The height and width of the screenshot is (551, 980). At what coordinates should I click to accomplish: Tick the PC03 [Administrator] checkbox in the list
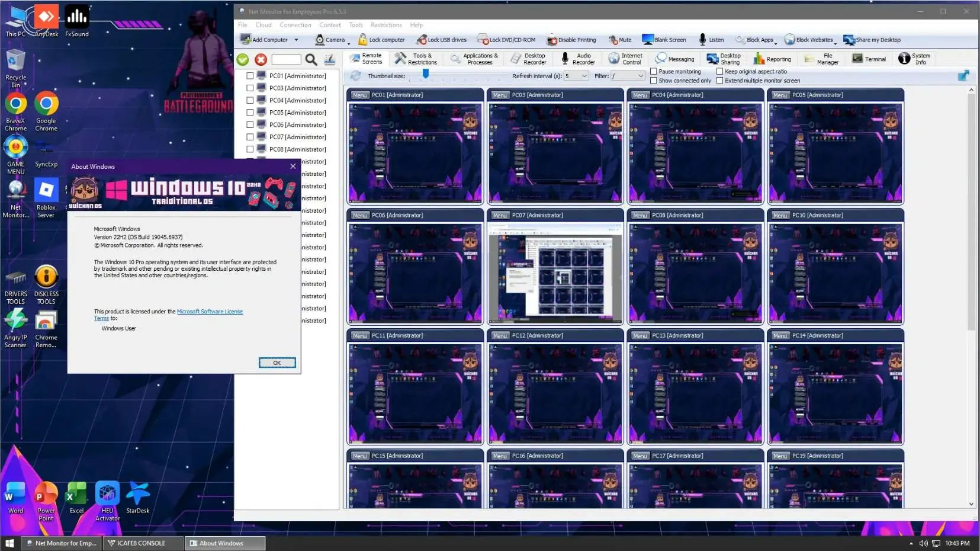(x=250, y=88)
